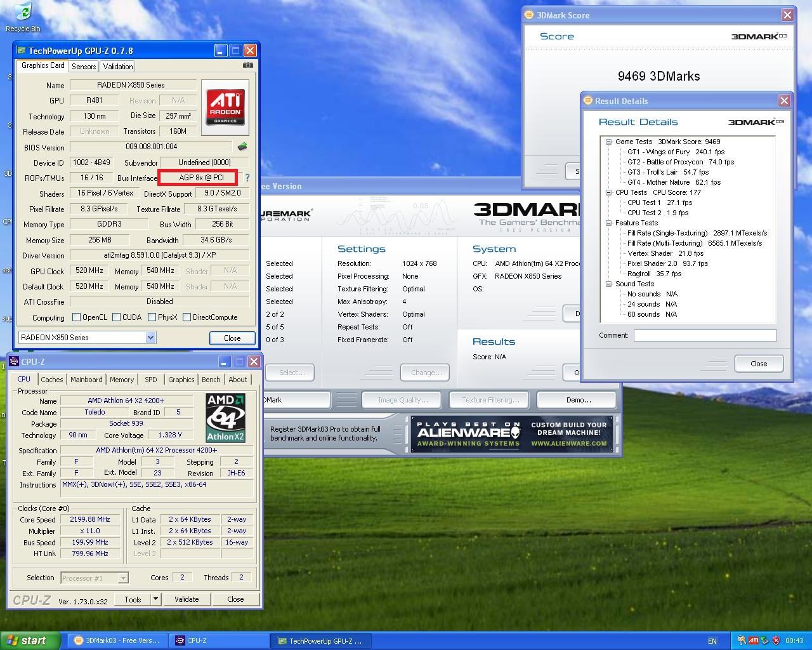
Task: Open the CPU-Z Memory tab
Action: pos(122,380)
